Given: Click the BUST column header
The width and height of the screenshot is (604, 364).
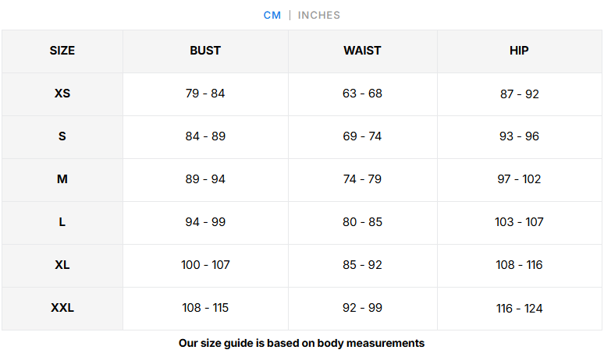Looking at the screenshot, I should pos(205,51).
